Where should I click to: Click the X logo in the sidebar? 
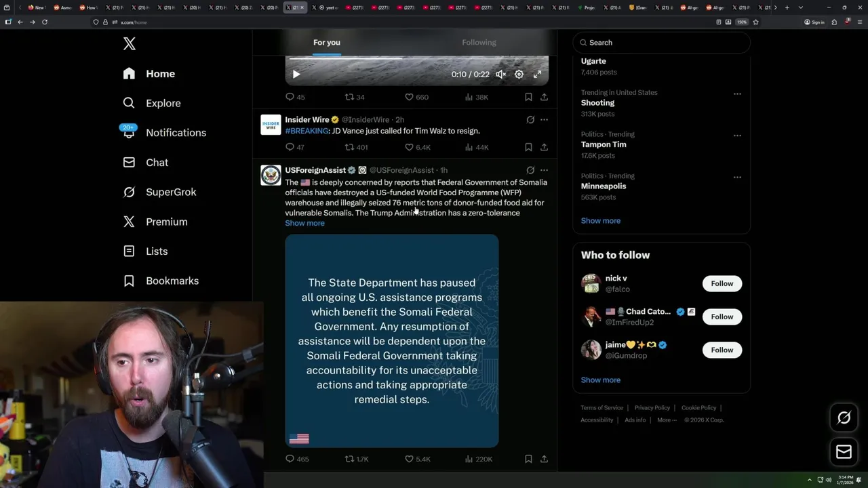130,44
